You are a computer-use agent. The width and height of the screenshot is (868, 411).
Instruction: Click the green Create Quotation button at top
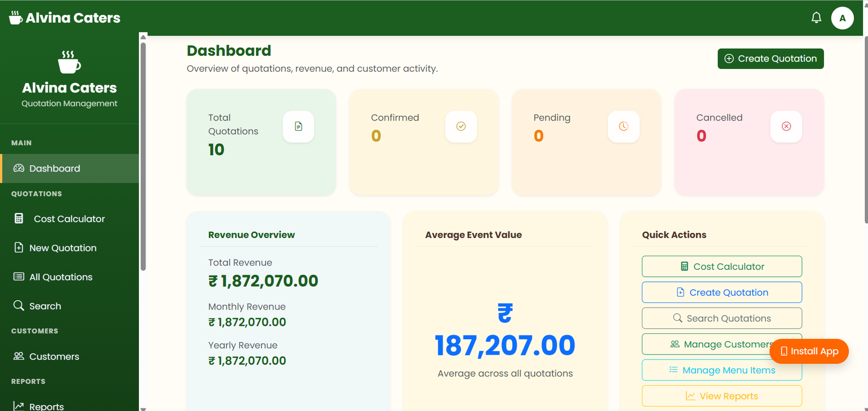click(x=770, y=59)
